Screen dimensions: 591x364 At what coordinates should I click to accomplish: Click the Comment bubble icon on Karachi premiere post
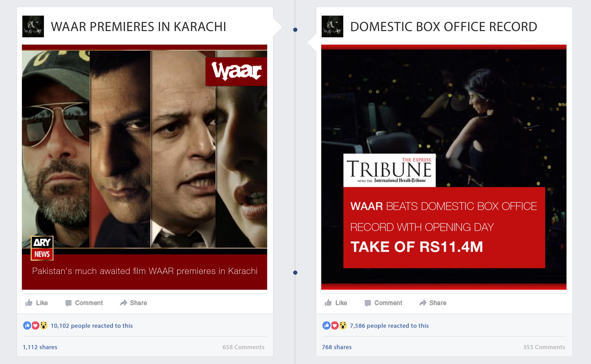(x=68, y=303)
